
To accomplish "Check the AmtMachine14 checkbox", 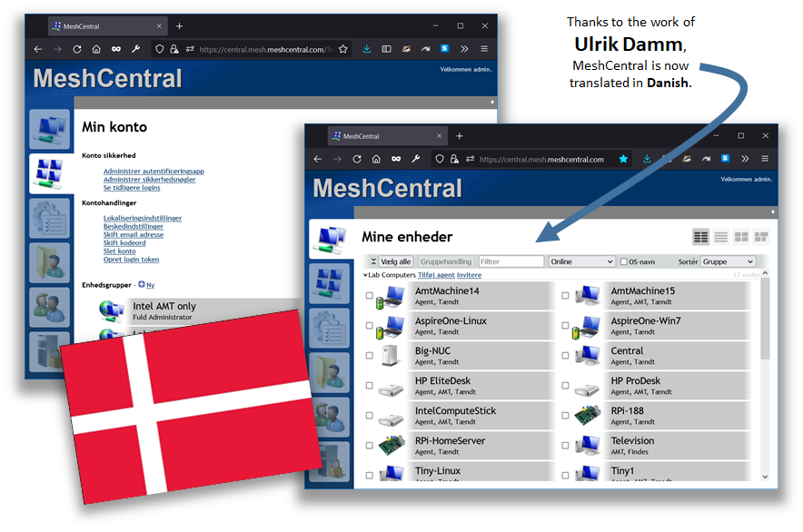I will [369, 295].
